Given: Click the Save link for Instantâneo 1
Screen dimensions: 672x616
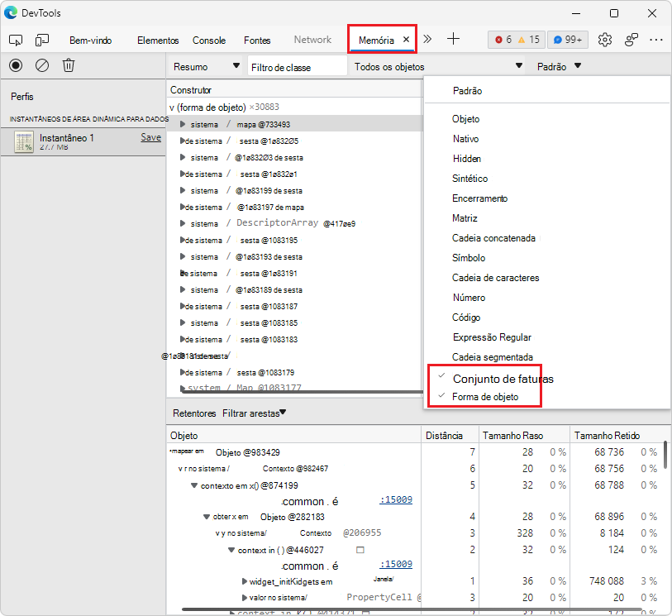Looking at the screenshot, I should click(x=150, y=137).
